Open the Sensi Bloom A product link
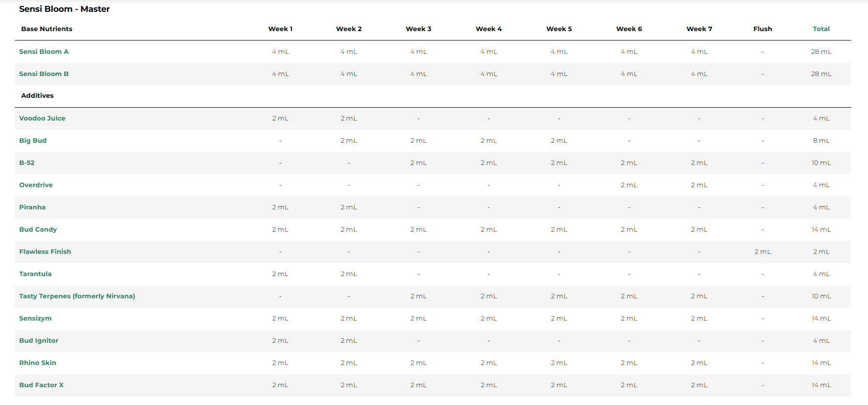 pyautogui.click(x=44, y=52)
